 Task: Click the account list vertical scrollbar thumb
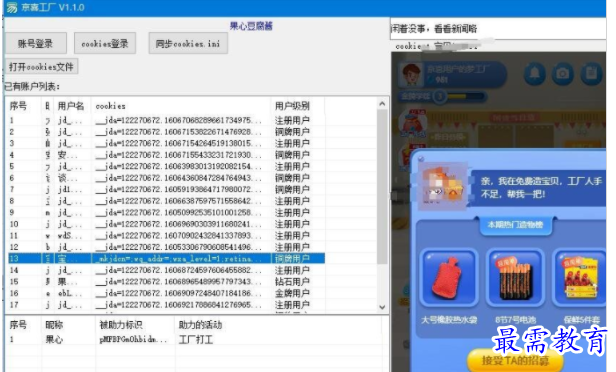[x=382, y=187]
